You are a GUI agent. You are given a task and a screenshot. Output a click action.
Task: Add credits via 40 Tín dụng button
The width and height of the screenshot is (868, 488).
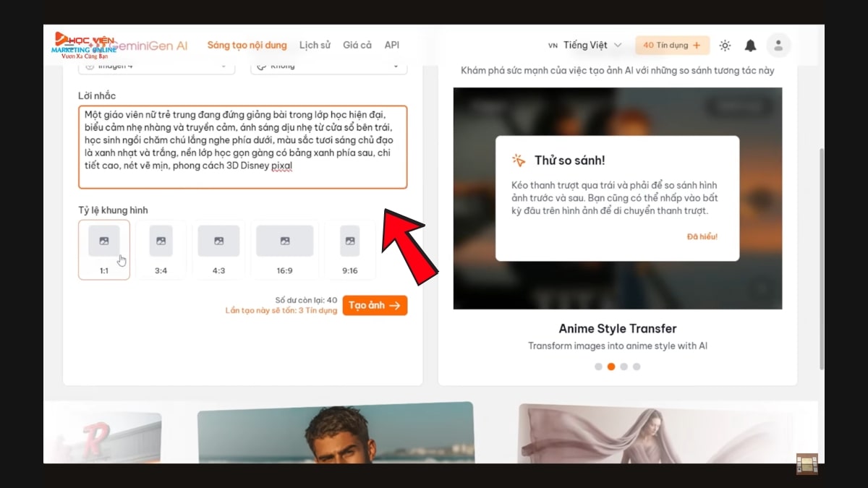coord(672,46)
